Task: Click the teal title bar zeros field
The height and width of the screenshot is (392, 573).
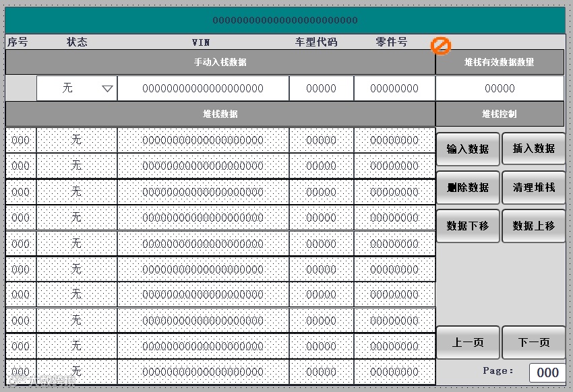Action: coord(285,20)
